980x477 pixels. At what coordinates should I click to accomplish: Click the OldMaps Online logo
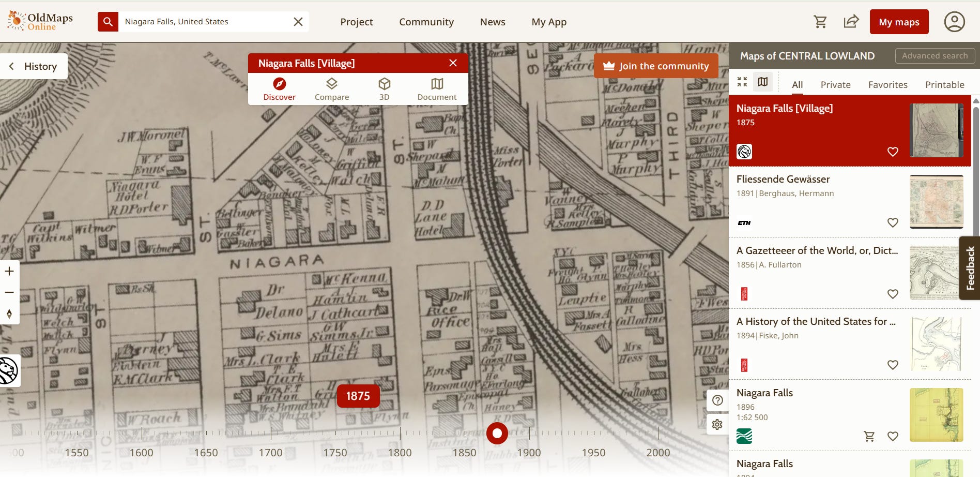coord(40,21)
